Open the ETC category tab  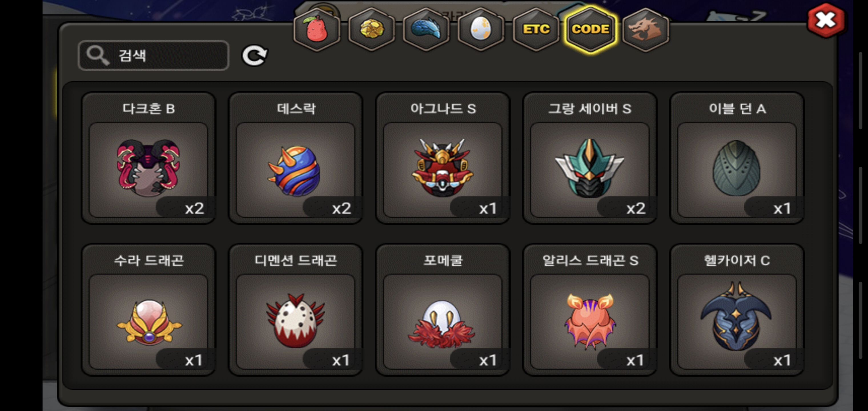[536, 30]
